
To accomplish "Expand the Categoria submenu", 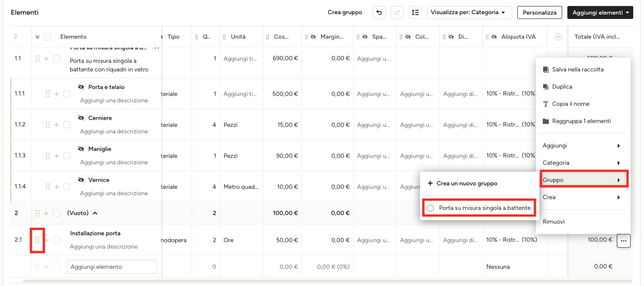I will [x=583, y=163].
